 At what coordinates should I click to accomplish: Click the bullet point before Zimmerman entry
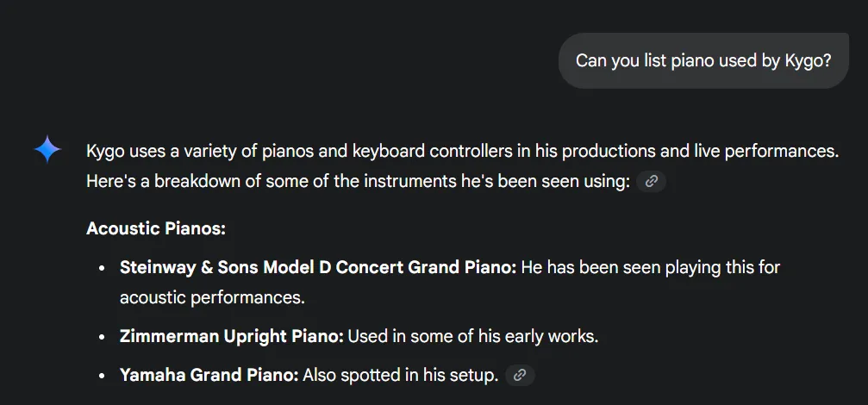pyautogui.click(x=103, y=337)
